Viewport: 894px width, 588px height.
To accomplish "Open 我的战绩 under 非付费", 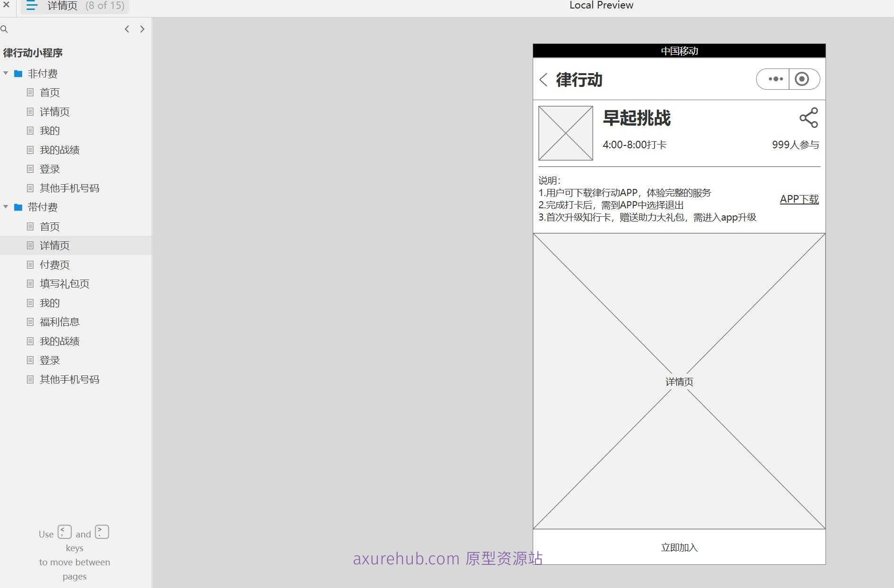I will pyautogui.click(x=60, y=150).
